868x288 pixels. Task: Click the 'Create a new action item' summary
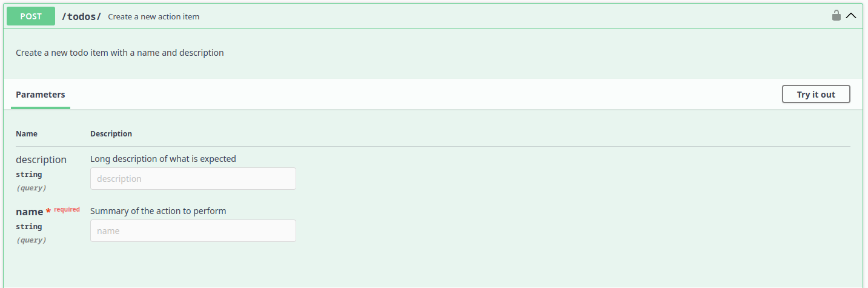pos(154,17)
